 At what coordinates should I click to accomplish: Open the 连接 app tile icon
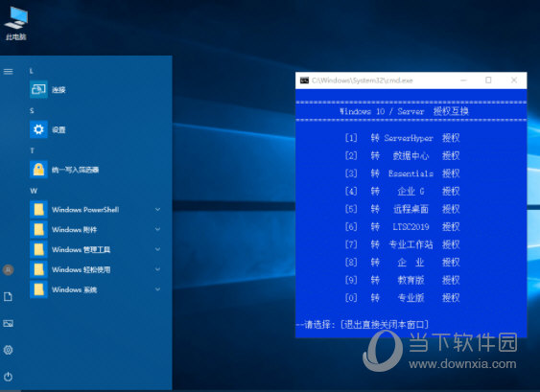click(38, 89)
